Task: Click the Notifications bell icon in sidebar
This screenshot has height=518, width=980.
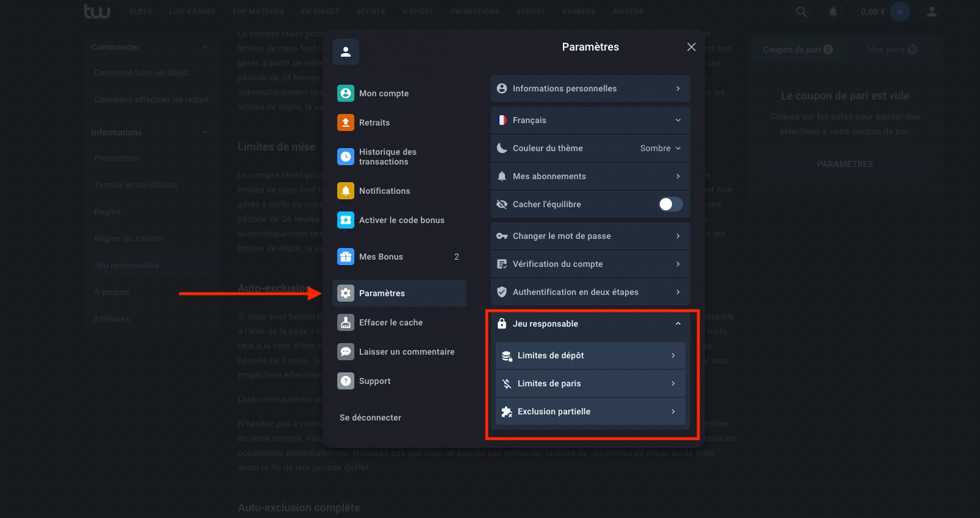Action: [346, 191]
